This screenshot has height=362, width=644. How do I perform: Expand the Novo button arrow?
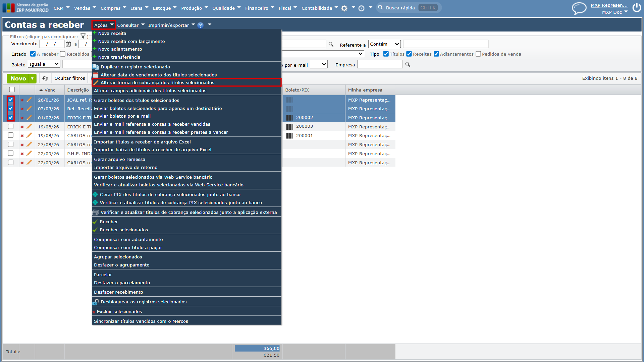coord(33,78)
